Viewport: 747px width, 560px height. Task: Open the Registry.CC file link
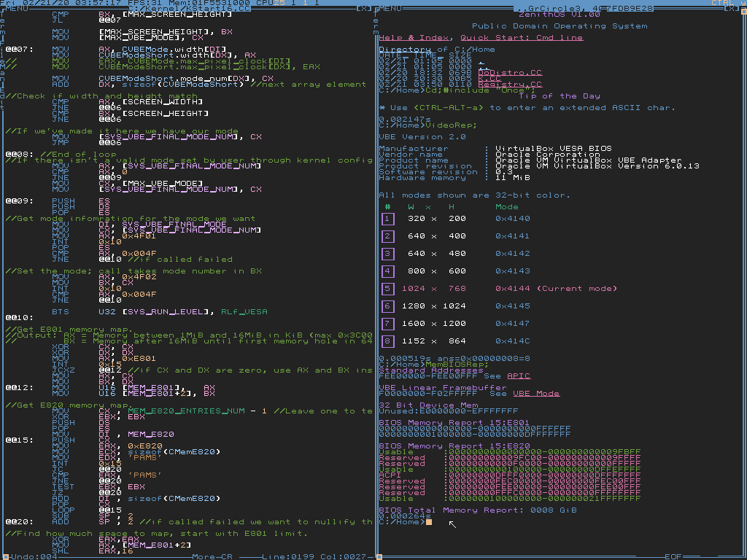(510, 85)
